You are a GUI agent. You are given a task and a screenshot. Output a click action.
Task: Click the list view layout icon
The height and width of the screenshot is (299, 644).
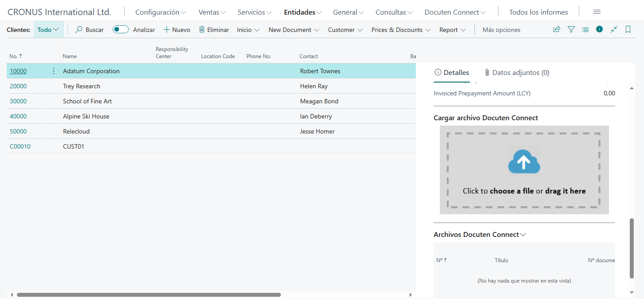585,30
